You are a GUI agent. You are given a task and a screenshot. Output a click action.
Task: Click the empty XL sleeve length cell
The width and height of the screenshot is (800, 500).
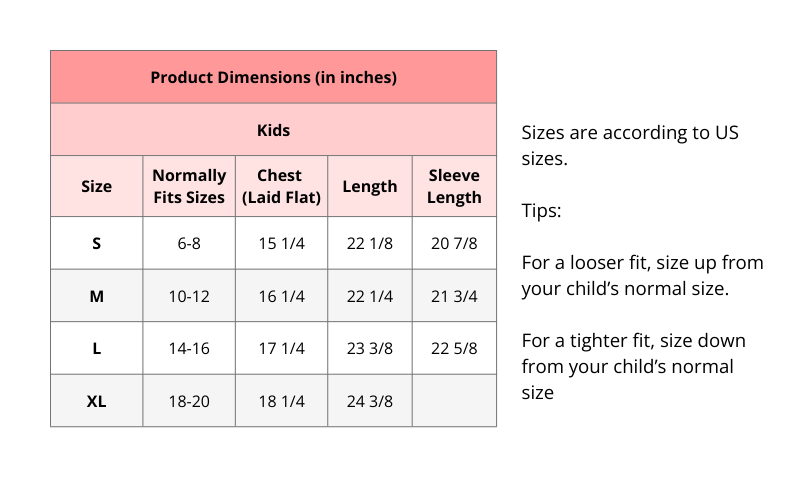(454, 401)
